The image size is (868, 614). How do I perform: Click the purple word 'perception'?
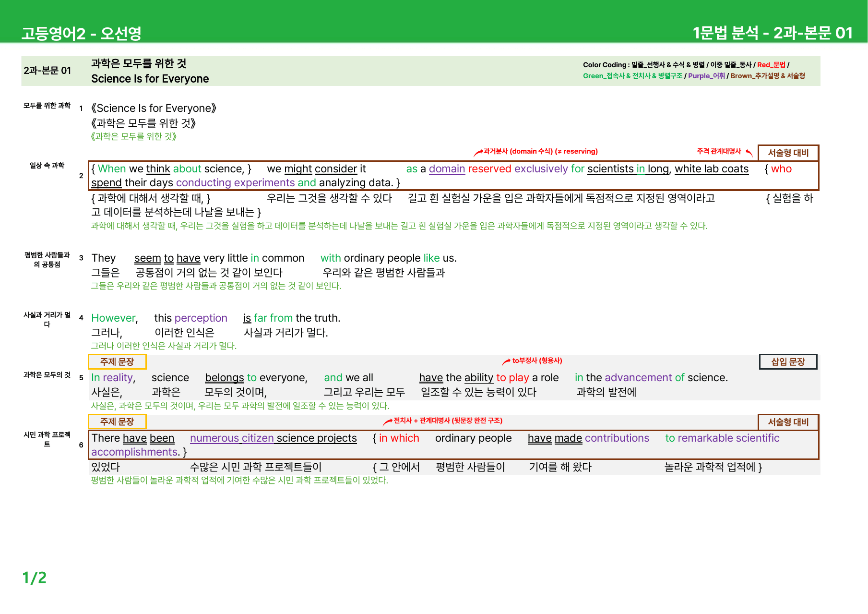[201, 318]
